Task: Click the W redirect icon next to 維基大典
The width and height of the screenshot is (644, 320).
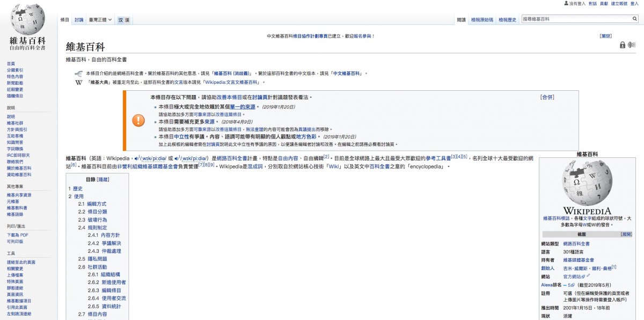Action: [x=79, y=82]
